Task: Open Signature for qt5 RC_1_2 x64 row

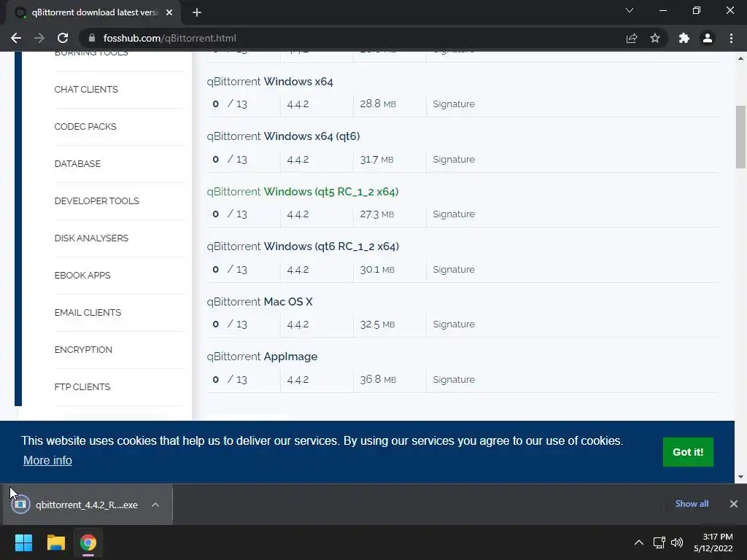Action: (x=454, y=214)
